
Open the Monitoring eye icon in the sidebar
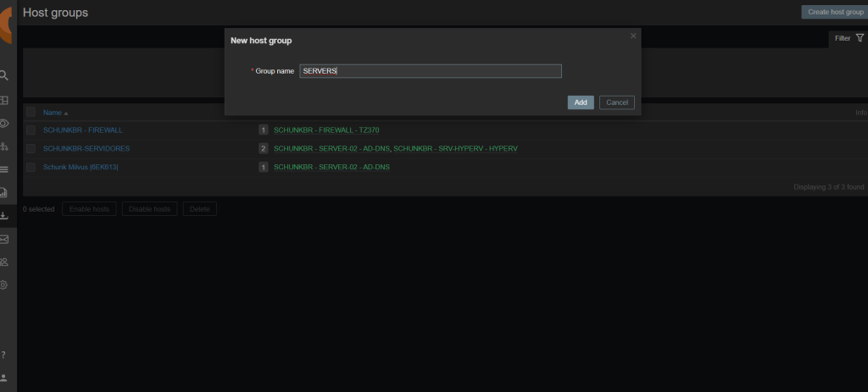pyautogui.click(x=4, y=124)
